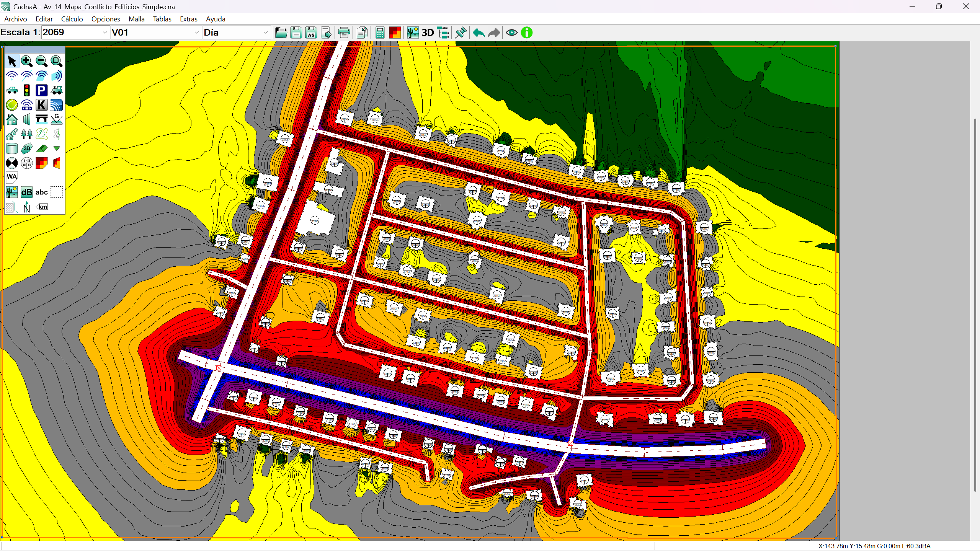Toggle the eye visibility icon

511,33
